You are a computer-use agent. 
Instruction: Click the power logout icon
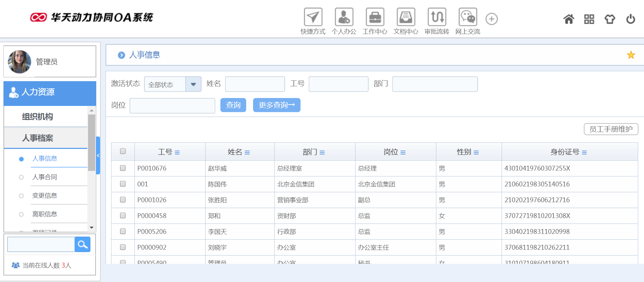[x=630, y=19]
